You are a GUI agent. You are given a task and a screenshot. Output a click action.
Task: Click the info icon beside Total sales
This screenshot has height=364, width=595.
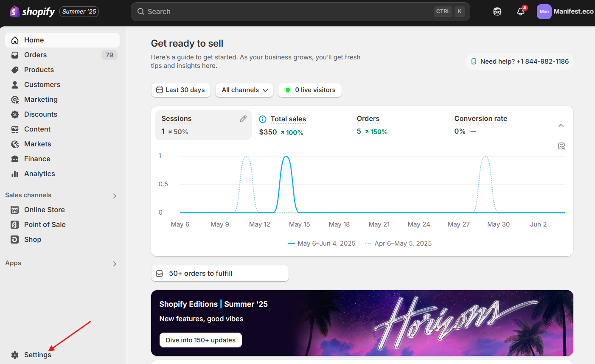tap(263, 119)
